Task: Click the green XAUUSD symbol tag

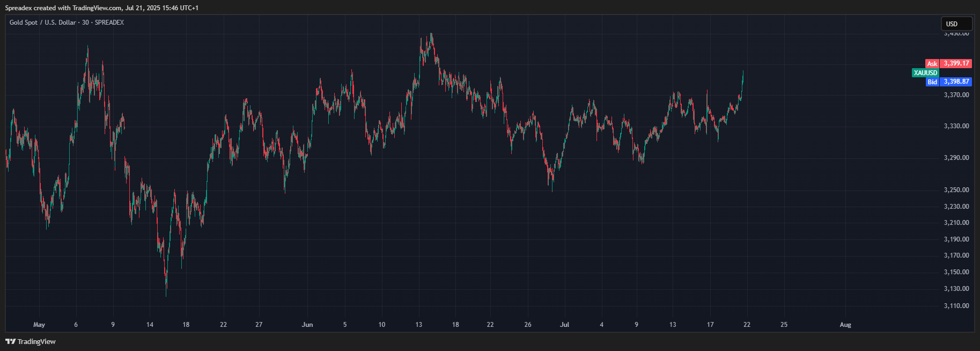Action: coord(926,72)
